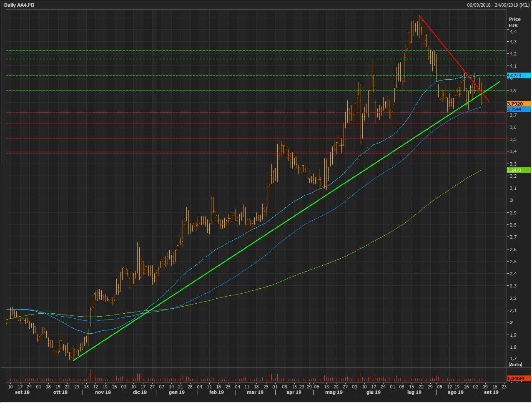The height and width of the screenshot is (403, 532).
Task: Click the 'nov 18' month label
Action: point(103,392)
